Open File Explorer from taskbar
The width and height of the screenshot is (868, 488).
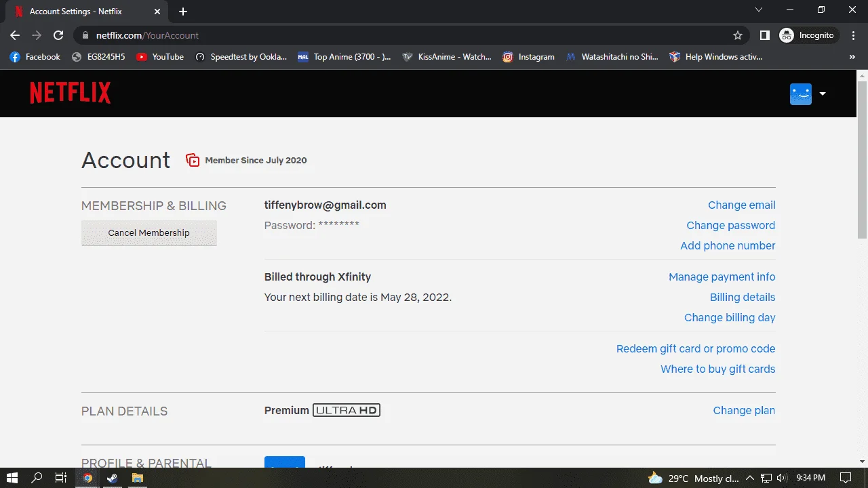(138, 478)
